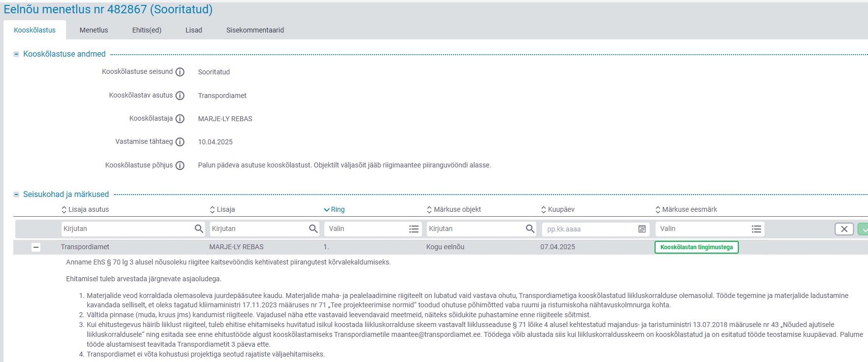Click the deadline value 10.04.2025
Screen dimensions: 868x362
coord(215,142)
